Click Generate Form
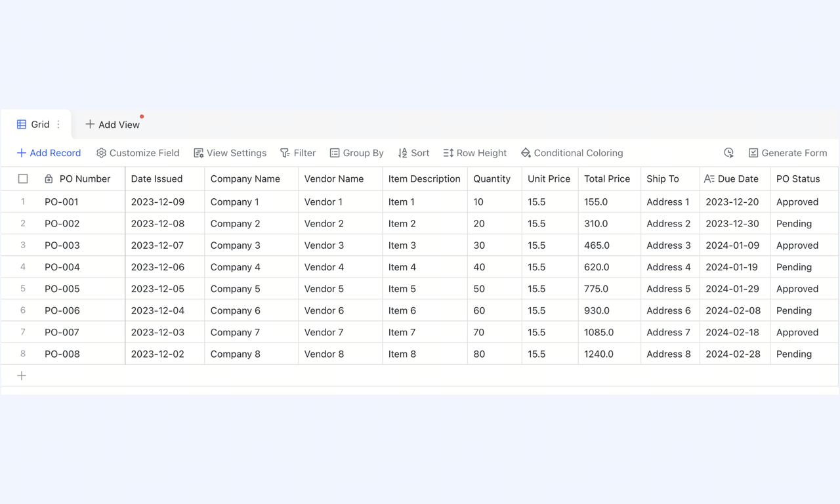840x504 pixels. click(x=787, y=153)
